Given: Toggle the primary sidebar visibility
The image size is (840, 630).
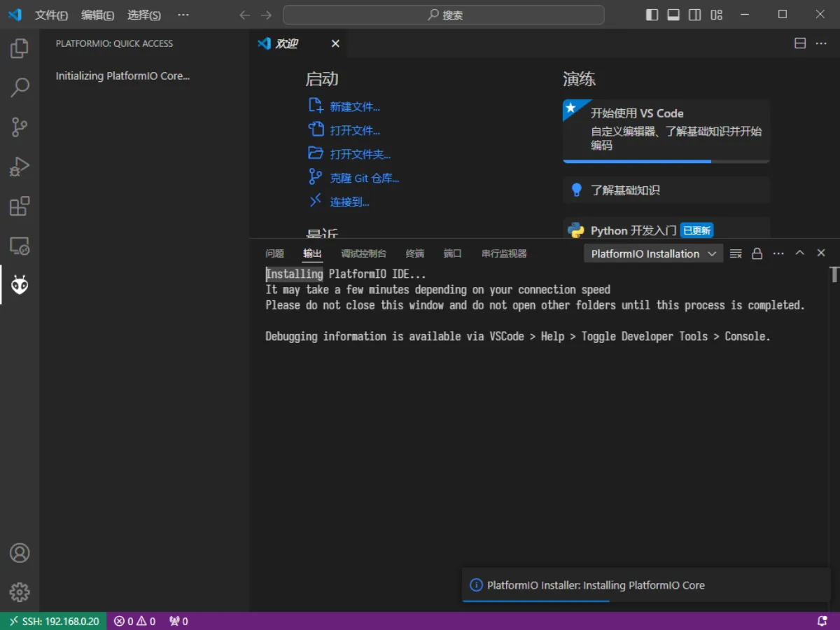Looking at the screenshot, I should pos(652,14).
